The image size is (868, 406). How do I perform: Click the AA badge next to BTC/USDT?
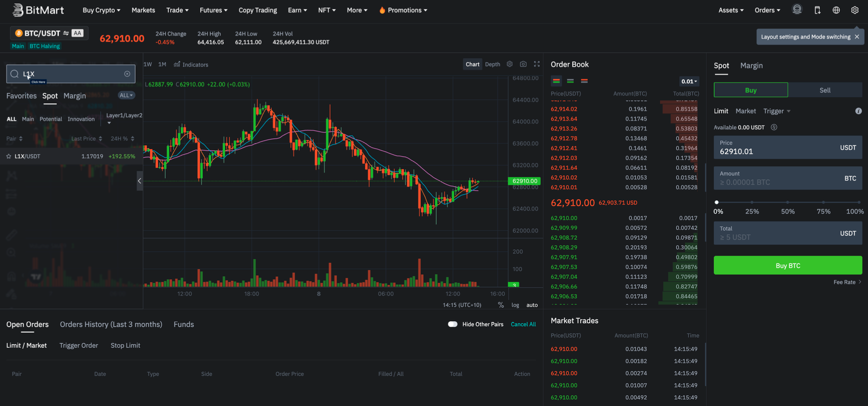[77, 33]
